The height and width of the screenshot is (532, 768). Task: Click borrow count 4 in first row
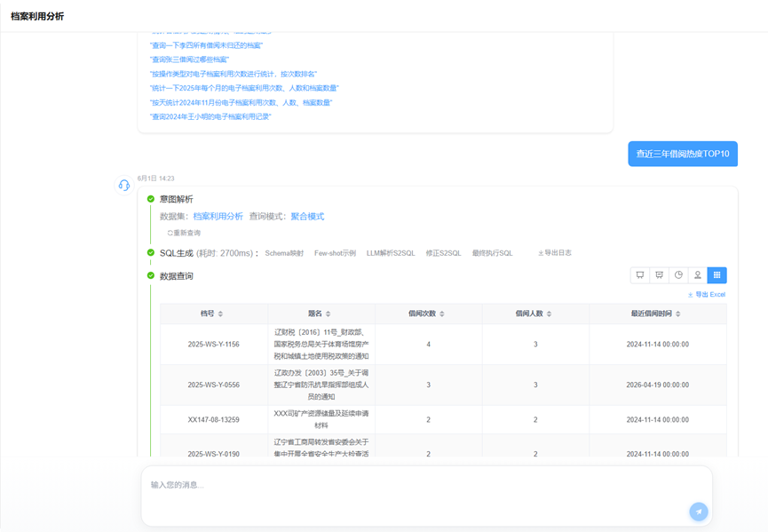tap(428, 345)
